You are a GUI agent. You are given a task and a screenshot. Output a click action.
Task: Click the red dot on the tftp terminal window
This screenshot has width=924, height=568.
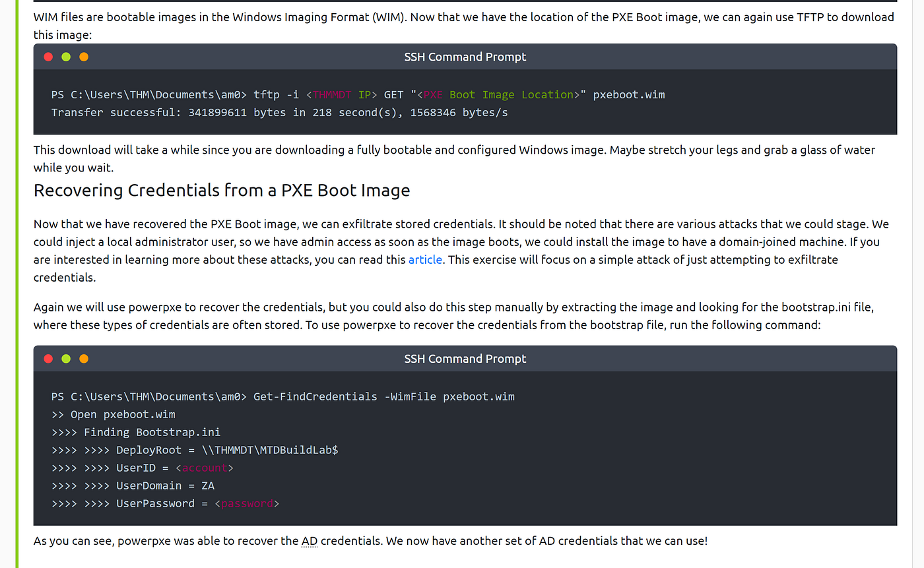click(48, 57)
